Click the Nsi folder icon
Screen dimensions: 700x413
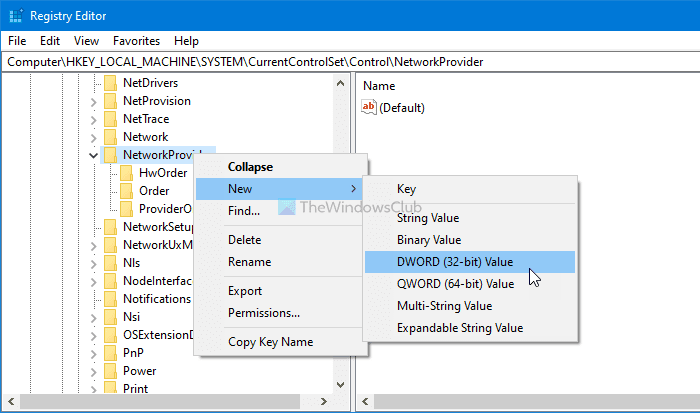[110, 317]
